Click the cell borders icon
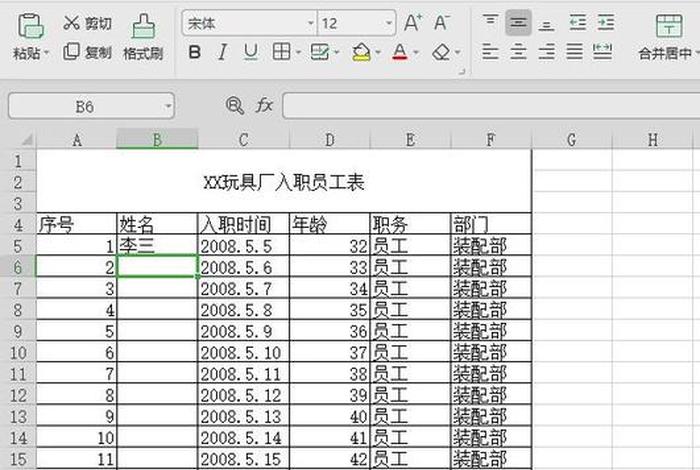Image resolution: width=700 pixels, height=470 pixels. [x=281, y=52]
